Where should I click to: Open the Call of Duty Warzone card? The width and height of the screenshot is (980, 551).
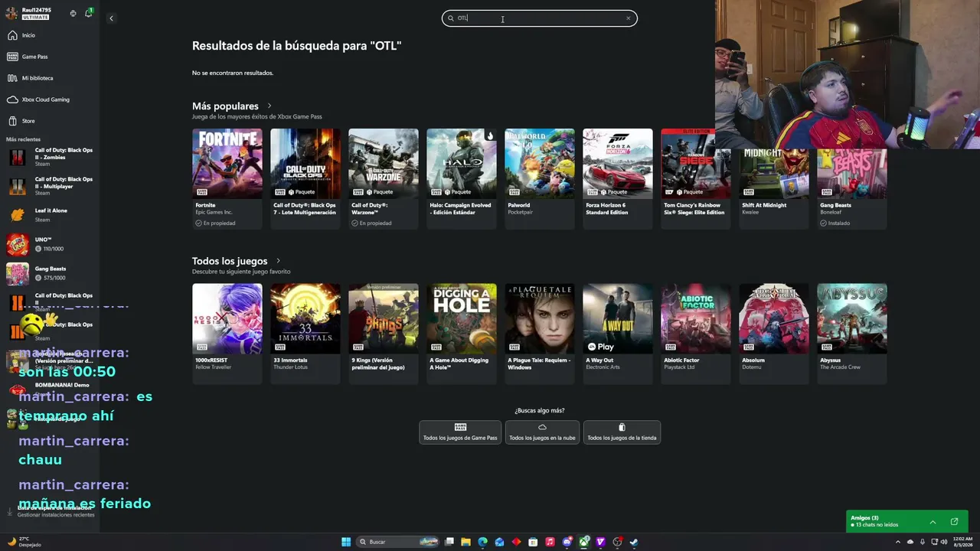(383, 178)
